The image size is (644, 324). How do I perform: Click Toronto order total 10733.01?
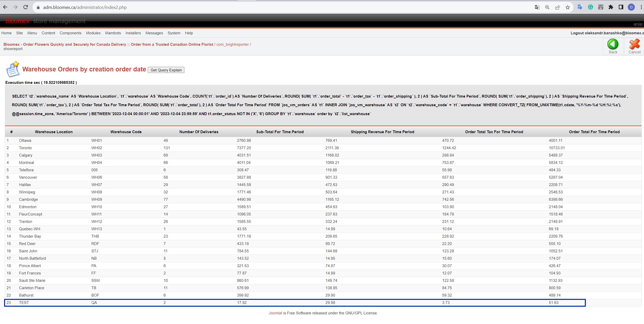557,148
